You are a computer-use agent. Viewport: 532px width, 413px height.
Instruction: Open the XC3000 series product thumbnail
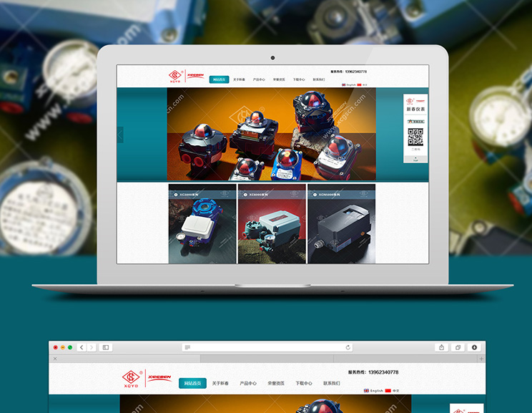pyautogui.click(x=202, y=224)
